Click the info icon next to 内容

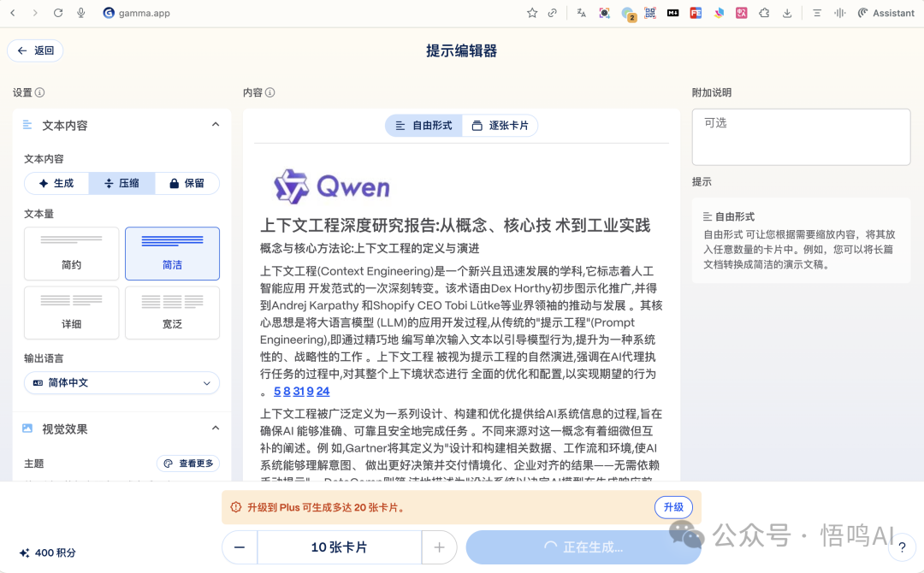270,93
